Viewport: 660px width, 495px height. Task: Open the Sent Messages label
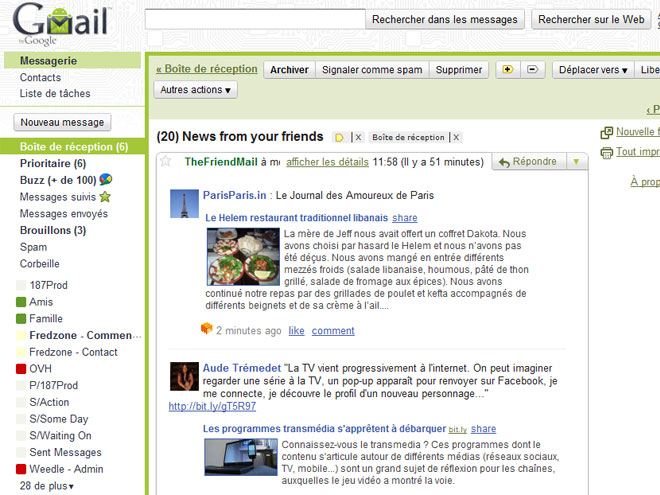66,452
